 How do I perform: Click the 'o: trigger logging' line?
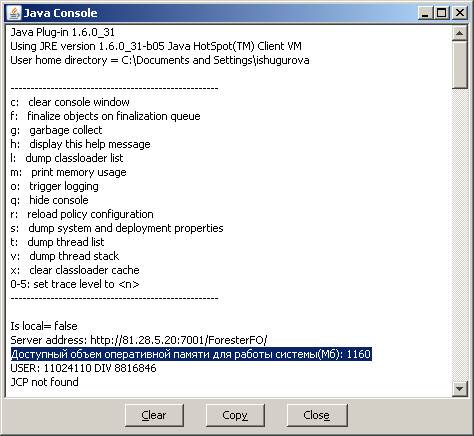[54, 186]
